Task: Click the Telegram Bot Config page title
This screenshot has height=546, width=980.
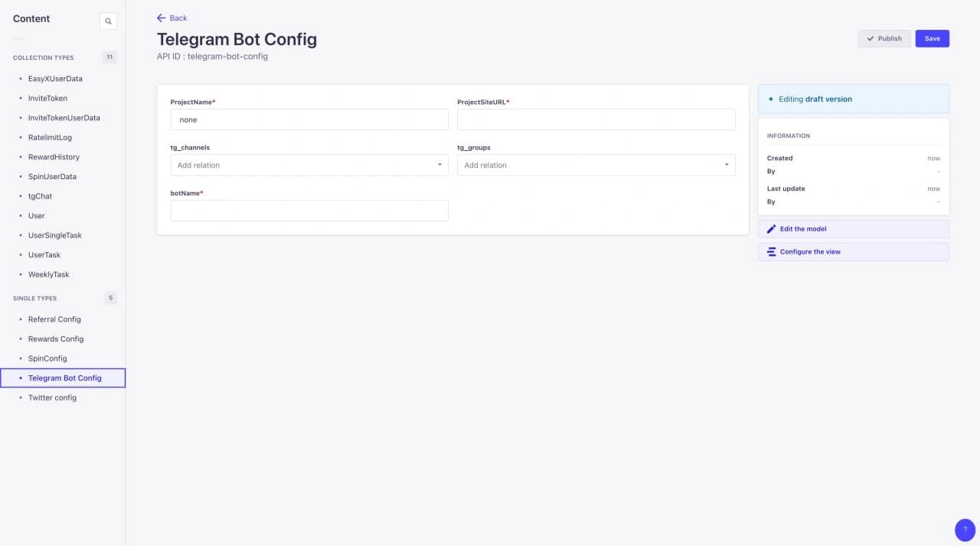Action: tap(237, 39)
